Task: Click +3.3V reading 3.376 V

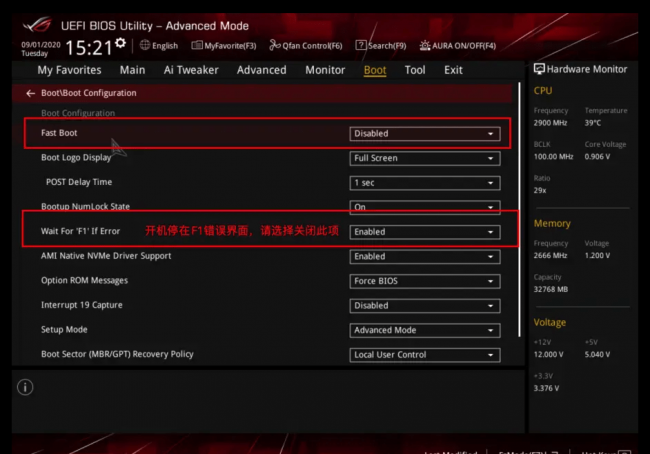Action: coord(546,388)
